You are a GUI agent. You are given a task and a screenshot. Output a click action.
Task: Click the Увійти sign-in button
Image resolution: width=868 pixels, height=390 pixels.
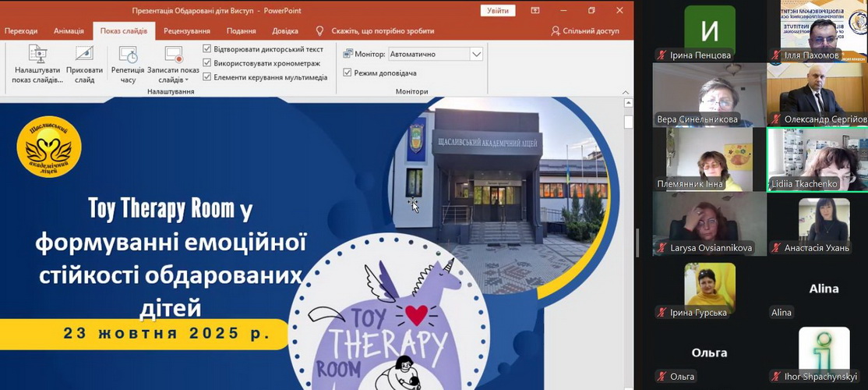pos(497,11)
